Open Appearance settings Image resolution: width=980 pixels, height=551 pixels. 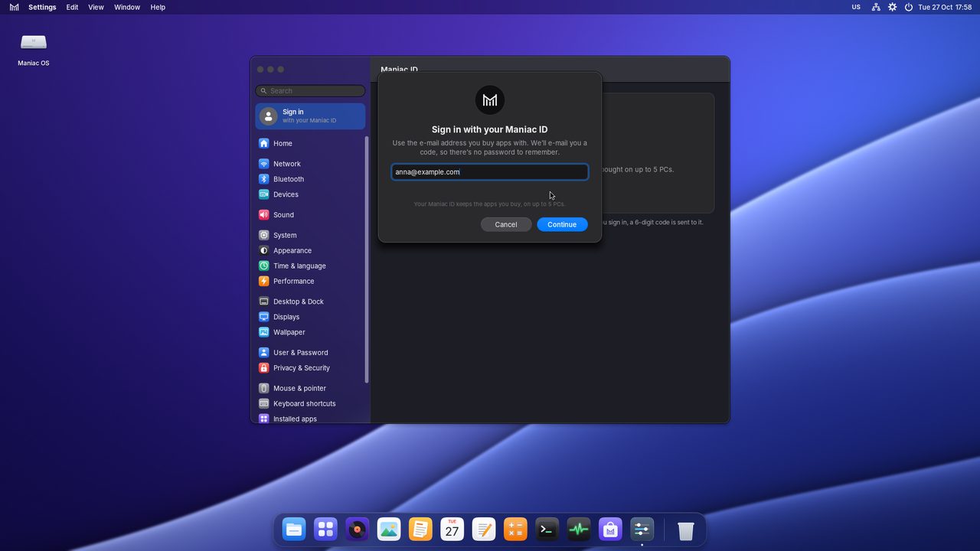pyautogui.click(x=310, y=250)
